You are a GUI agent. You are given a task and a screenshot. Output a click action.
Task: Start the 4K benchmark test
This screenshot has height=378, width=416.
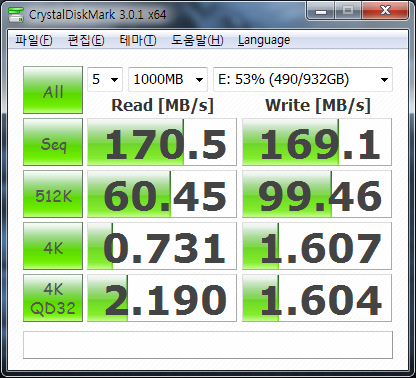pyautogui.click(x=53, y=246)
